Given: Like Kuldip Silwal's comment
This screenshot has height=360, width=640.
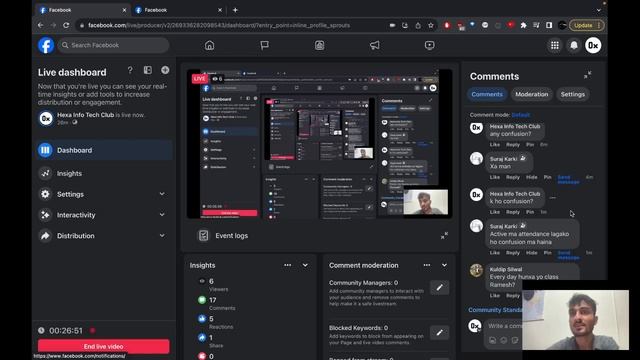Looking at the screenshot, I should pyautogui.click(x=495, y=296).
